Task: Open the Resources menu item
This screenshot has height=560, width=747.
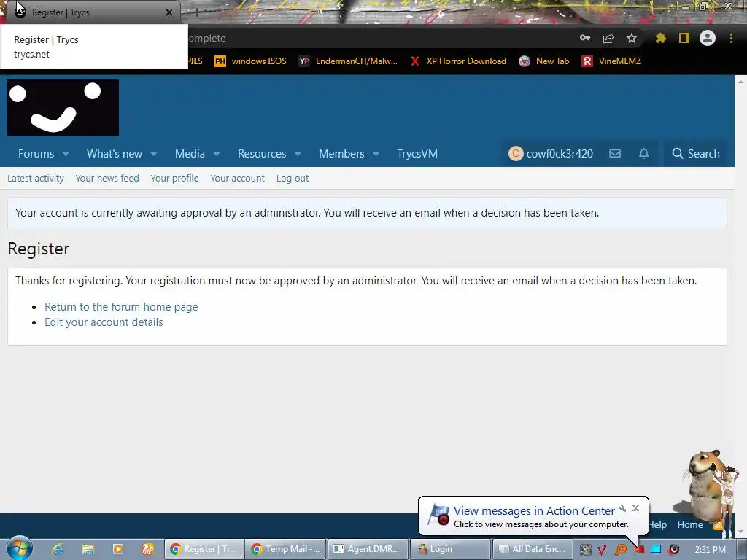Action: pos(262,154)
